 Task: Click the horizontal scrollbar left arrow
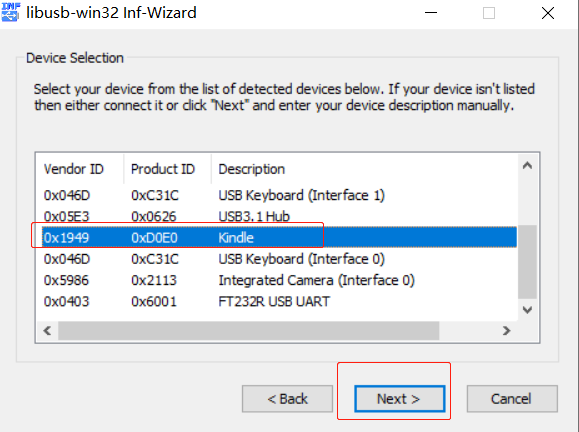47,330
